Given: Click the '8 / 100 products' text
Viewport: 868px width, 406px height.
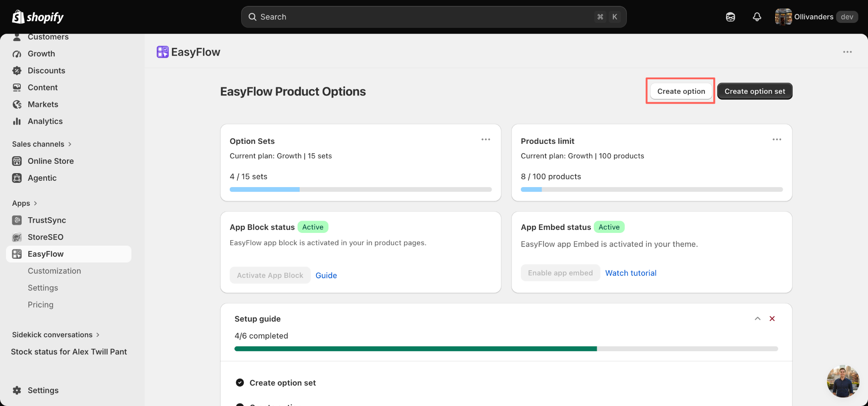Looking at the screenshot, I should [551, 176].
